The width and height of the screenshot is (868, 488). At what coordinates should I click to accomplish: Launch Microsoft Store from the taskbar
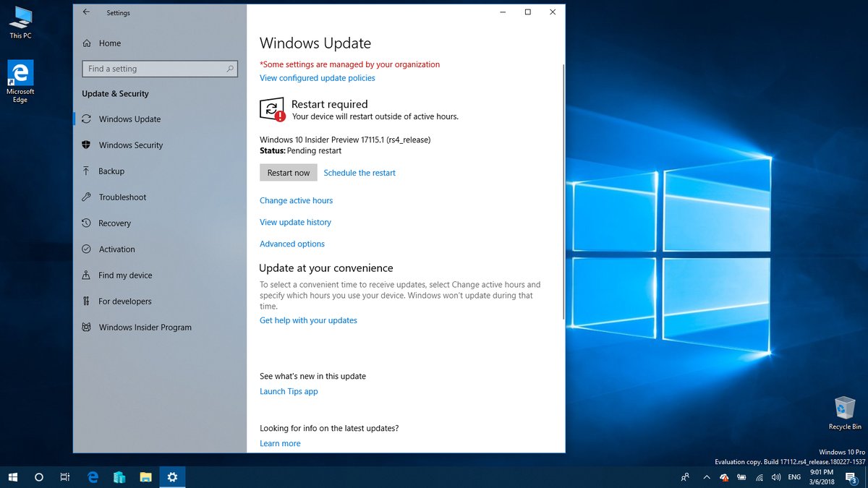point(119,477)
